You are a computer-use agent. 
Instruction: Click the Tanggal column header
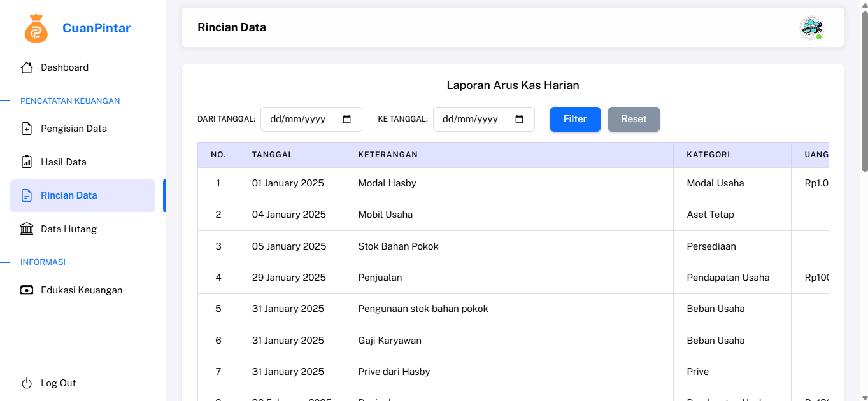pos(273,155)
